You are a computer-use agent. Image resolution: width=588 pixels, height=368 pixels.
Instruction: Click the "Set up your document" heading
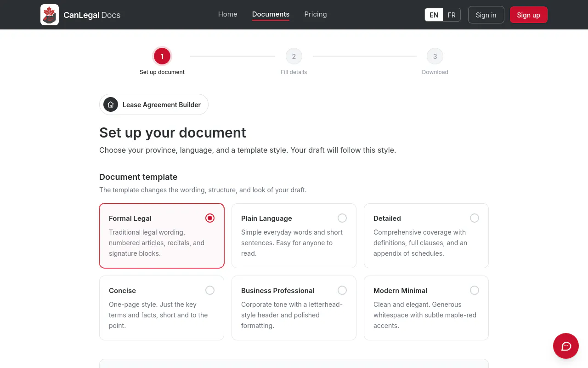[173, 132]
